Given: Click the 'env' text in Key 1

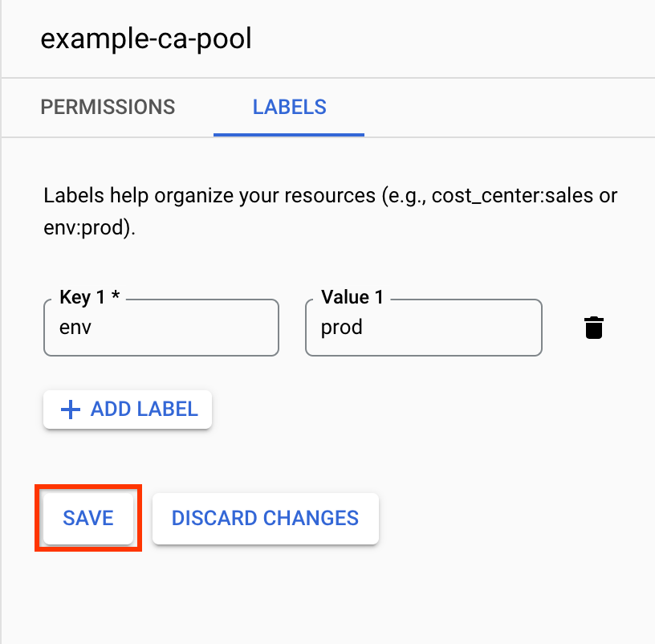Looking at the screenshot, I should pos(72,328).
